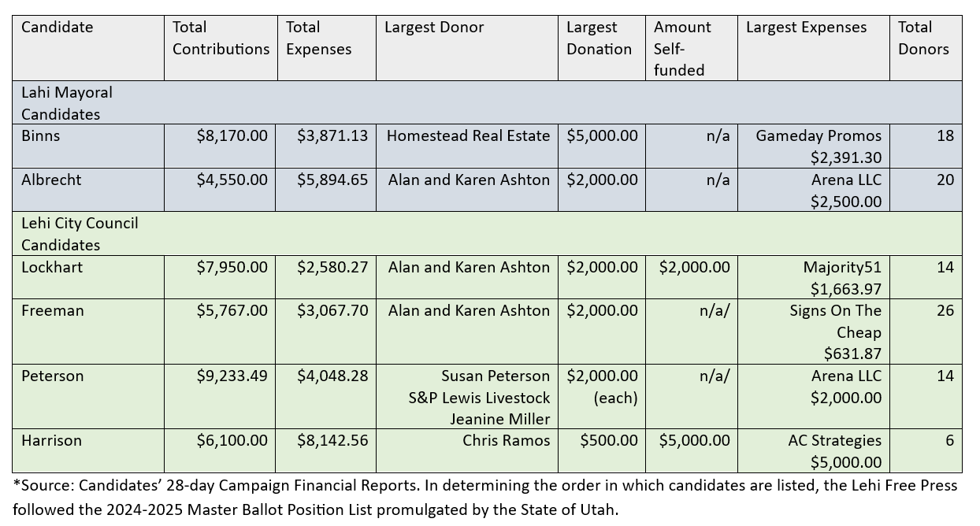Click the S&P Lewis Livestock donor text
This screenshot has height=526, width=980.
(x=479, y=398)
